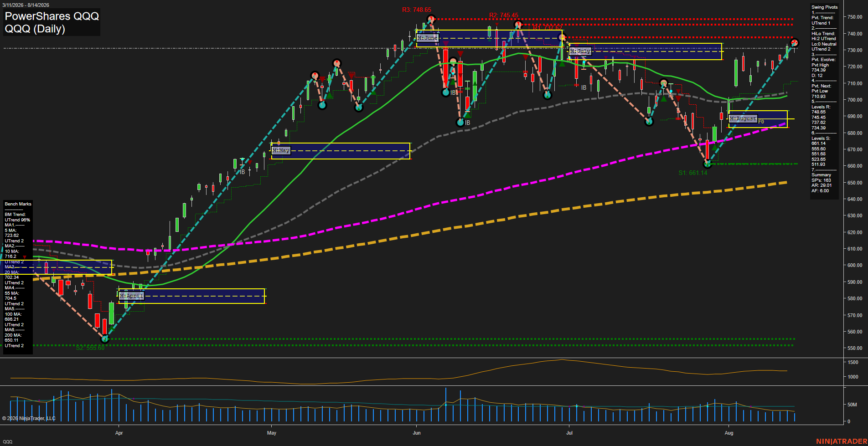This screenshot has height=446, width=868.
Task: Click the "Swing Pivots" panel heading
Action: (825, 7)
